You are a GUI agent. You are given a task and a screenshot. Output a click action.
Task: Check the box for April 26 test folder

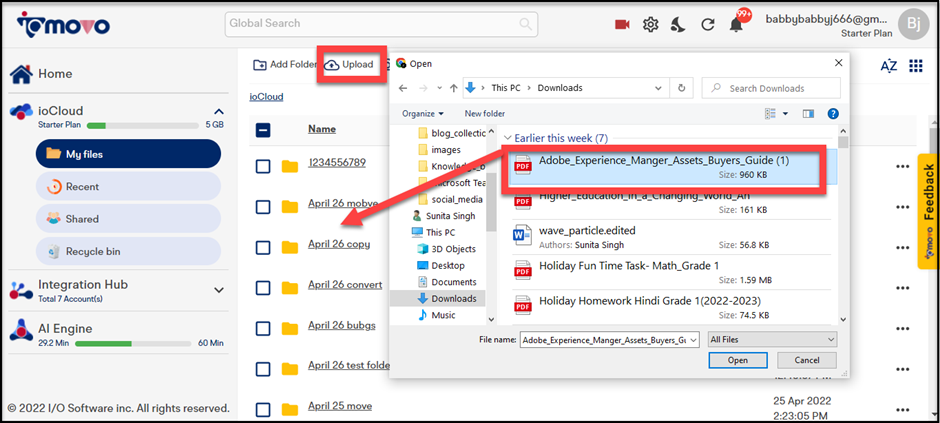(263, 368)
